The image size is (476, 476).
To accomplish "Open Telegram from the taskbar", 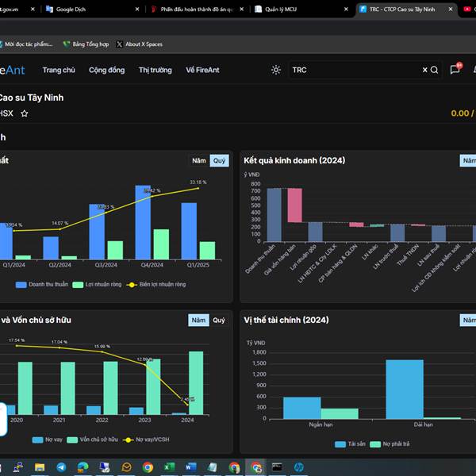I will click(x=61, y=467).
